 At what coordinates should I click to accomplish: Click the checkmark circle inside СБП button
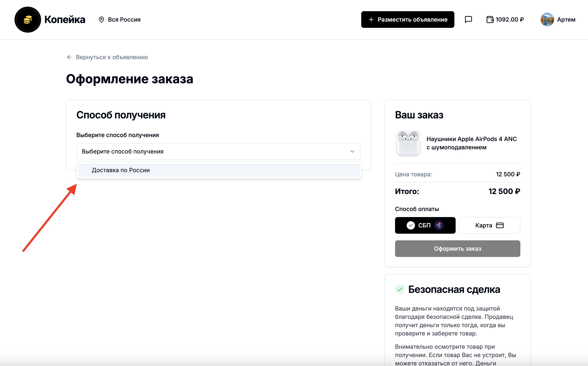coord(410,225)
